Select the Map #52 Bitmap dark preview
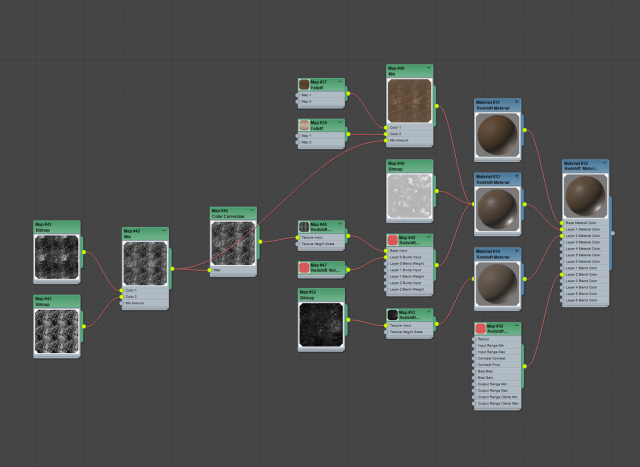Viewport: 640px width, 467px height. pos(321,325)
